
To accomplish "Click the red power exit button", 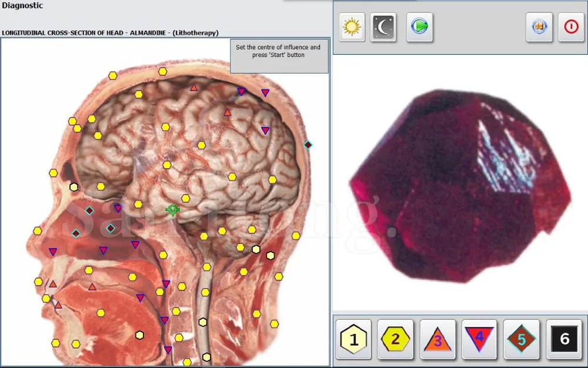I will [571, 27].
